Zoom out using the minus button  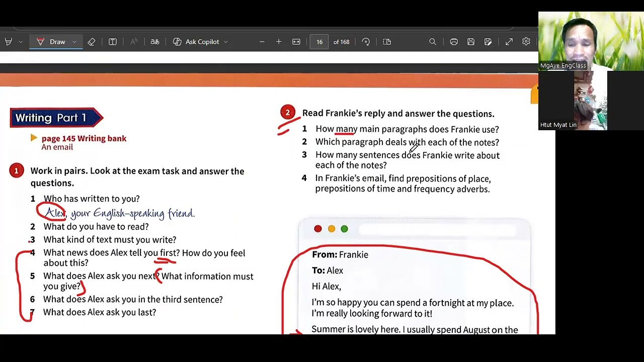click(x=262, y=42)
